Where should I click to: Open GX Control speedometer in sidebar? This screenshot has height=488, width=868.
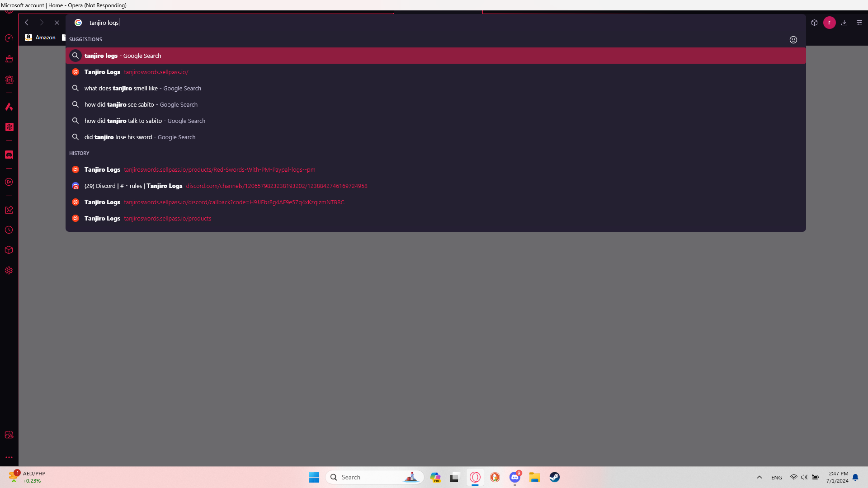[9, 38]
